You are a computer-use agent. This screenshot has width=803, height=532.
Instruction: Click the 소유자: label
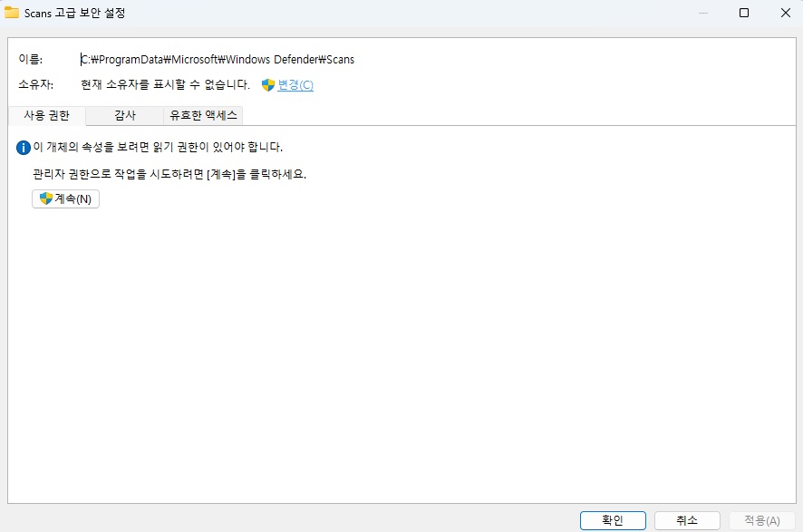(36, 84)
